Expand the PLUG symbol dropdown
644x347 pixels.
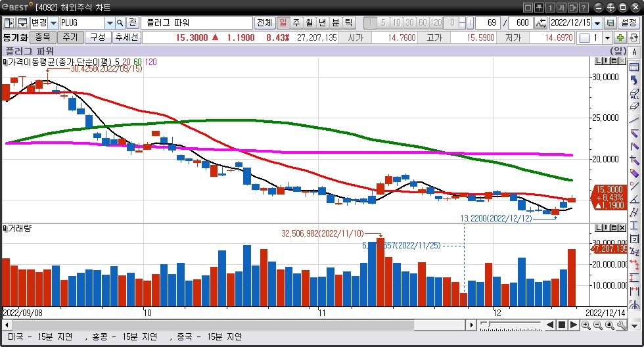point(110,23)
